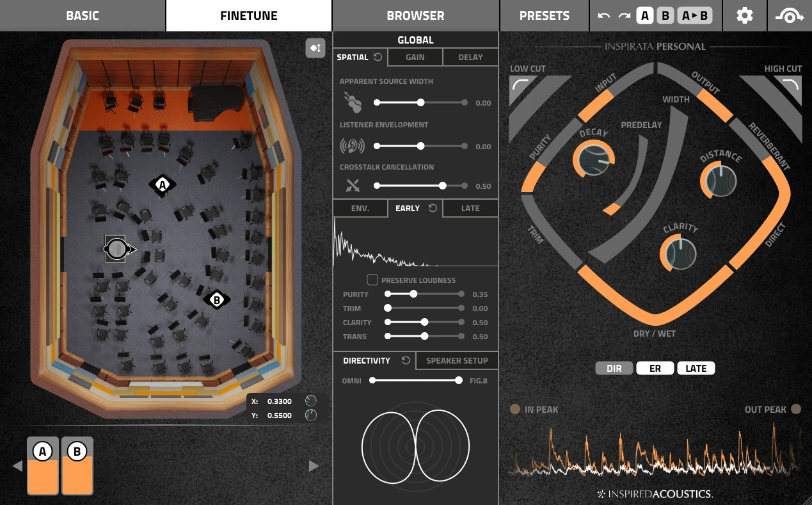Click the Directivity reset icon
This screenshot has height=505, width=812.
tap(406, 360)
